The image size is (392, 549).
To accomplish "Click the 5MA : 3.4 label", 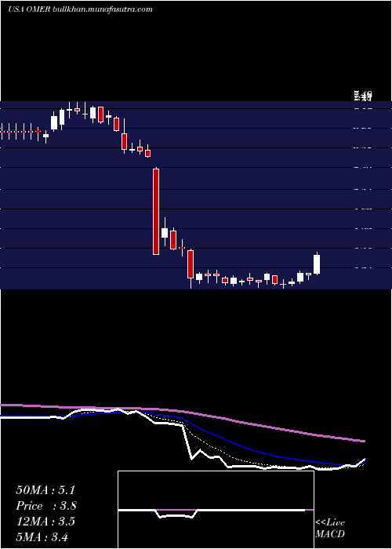I will pos(42,536).
